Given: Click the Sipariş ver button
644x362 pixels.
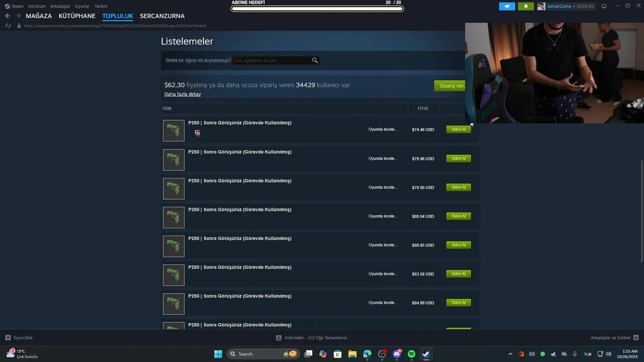Looking at the screenshot, I should (x=450, y=85).
